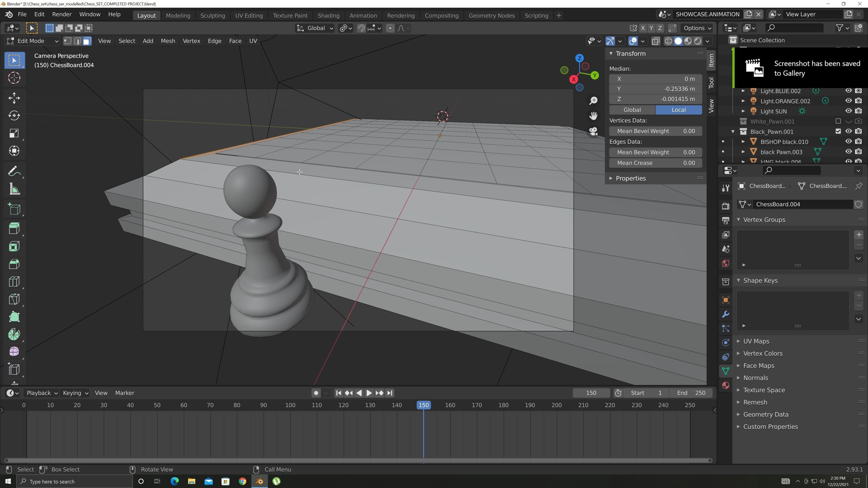Screen dimensions: 868x488
Task: Activate the Loop Cut tool
Action: point(14,282)
